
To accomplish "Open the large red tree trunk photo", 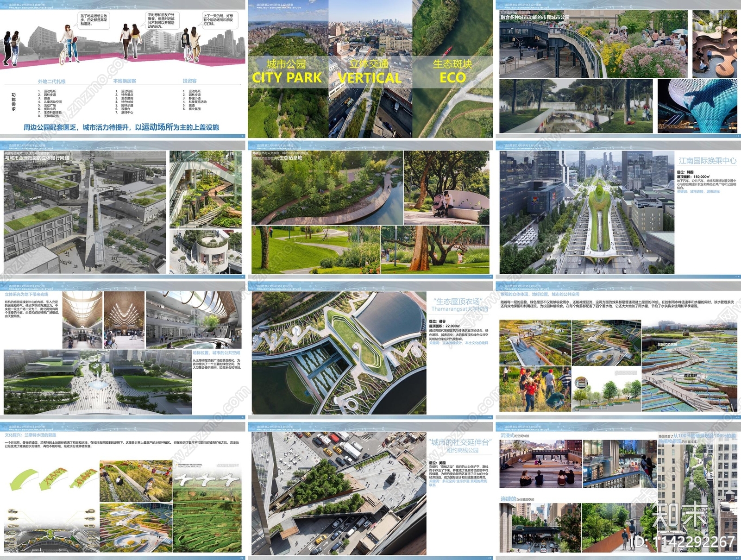I will point(435,250).
